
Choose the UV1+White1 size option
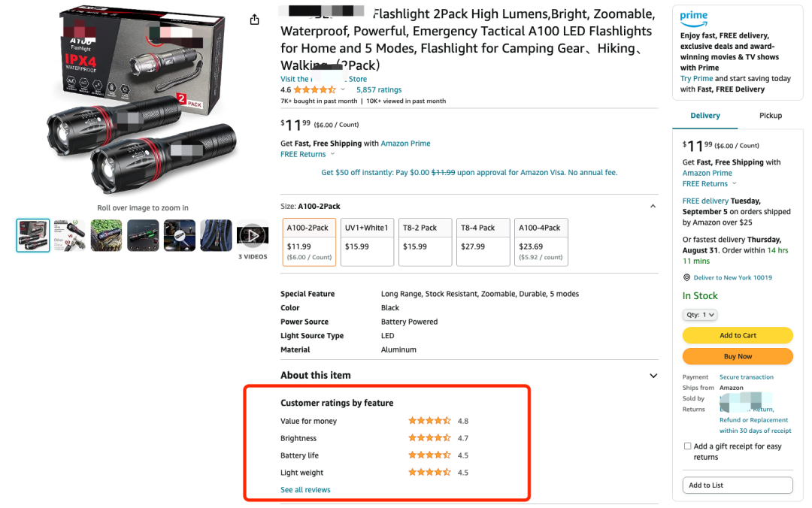point(367,242)
